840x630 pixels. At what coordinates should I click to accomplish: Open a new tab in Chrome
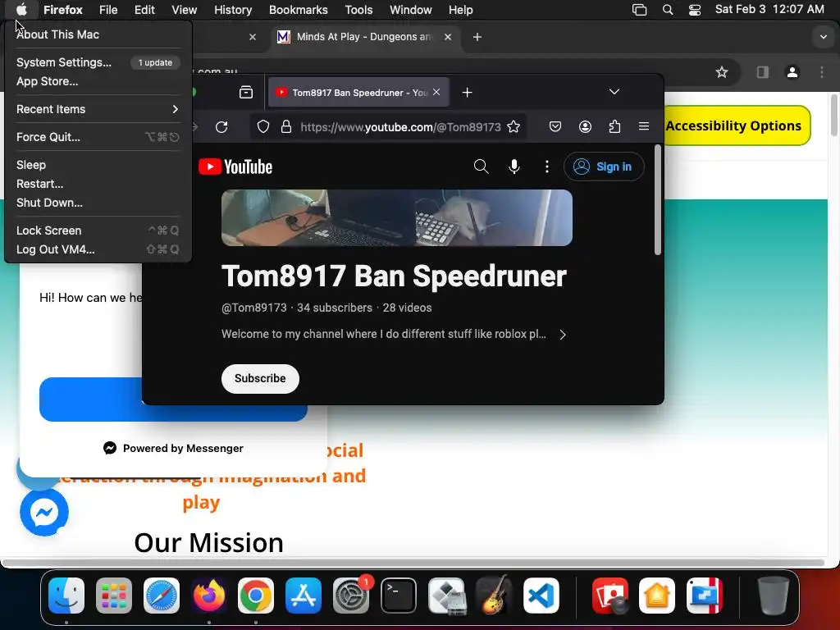click(477, 37)
